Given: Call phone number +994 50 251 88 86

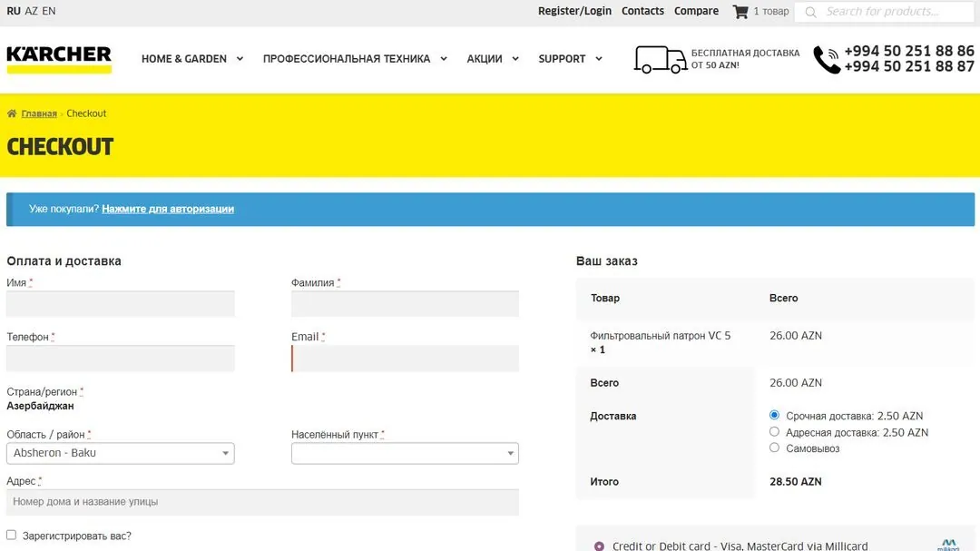Looking at the screenshot, I should pyautogui.click(x=908, y=51).
